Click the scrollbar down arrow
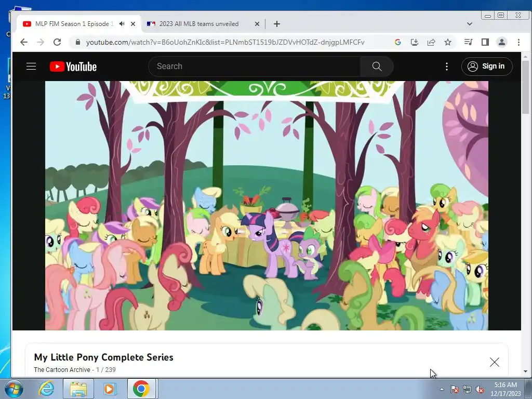The image size is (532, 399). (525, 371)
